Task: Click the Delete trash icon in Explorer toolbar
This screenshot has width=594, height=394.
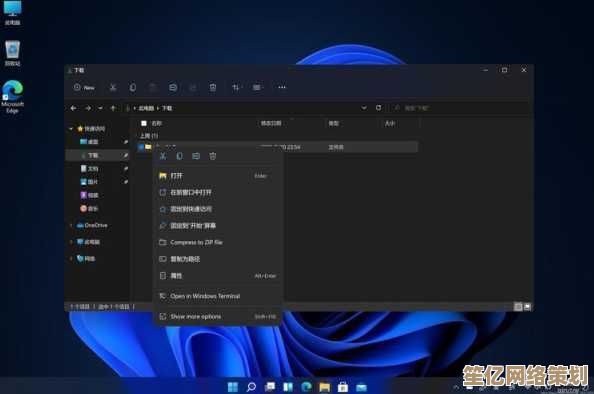Action: [x=213, y=88]
